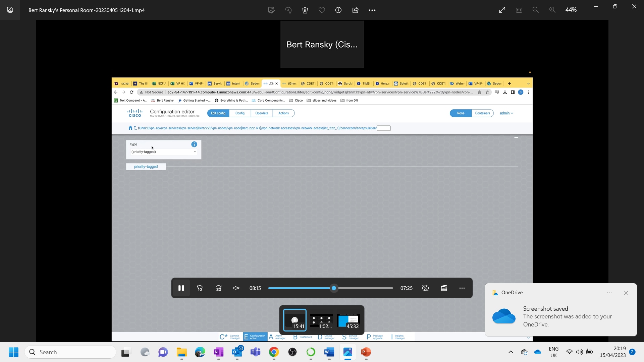The image size is (644, 362).
Task: Unmute the video audio
Action: (236, 288)
